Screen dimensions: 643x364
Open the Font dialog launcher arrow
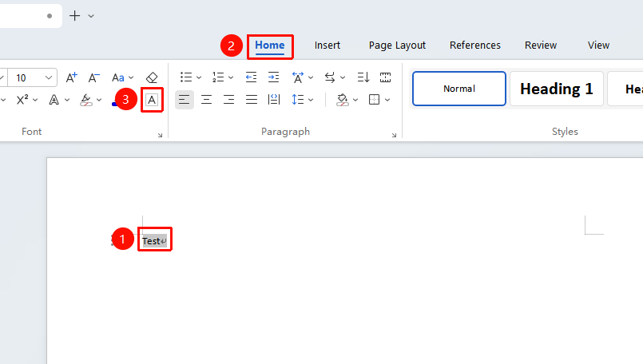pyautogui.click(x=160, y=135)
